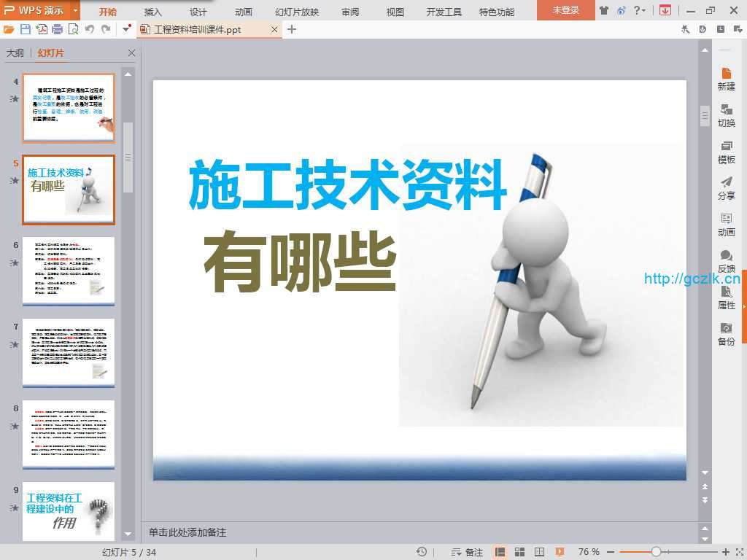Toggle the 备注 notes pane in status bar
Image resolution: width=747 pixels, height=560 pixels.
pos(467,552)
